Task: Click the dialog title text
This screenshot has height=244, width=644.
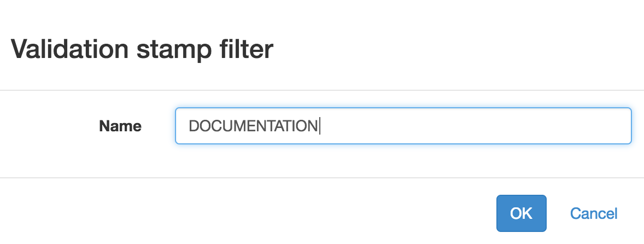Action: pos(142,50)
